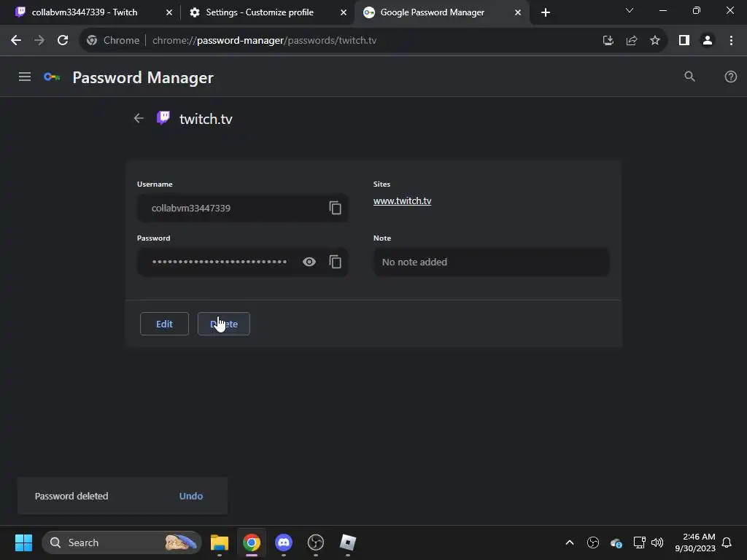
Task: Copy the hidden password
Action: point(335,262)
